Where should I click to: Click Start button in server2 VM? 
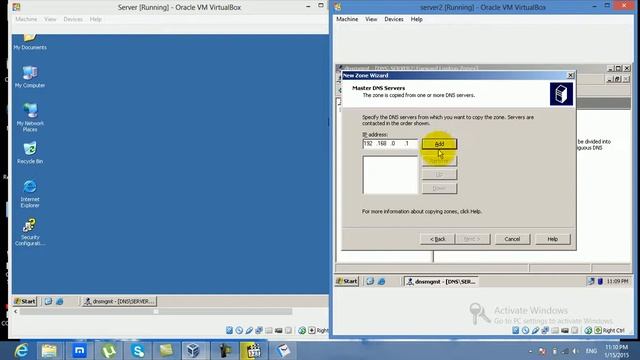347,281
